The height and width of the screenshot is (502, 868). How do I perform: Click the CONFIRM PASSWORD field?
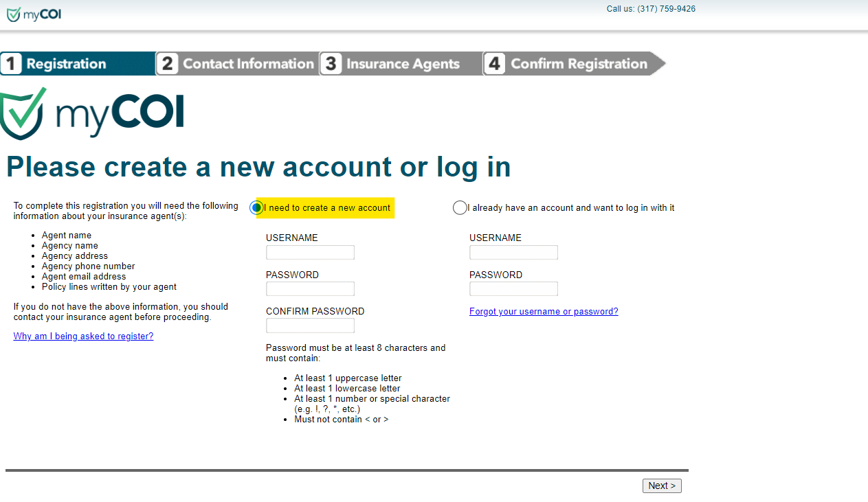coord(310,325)
